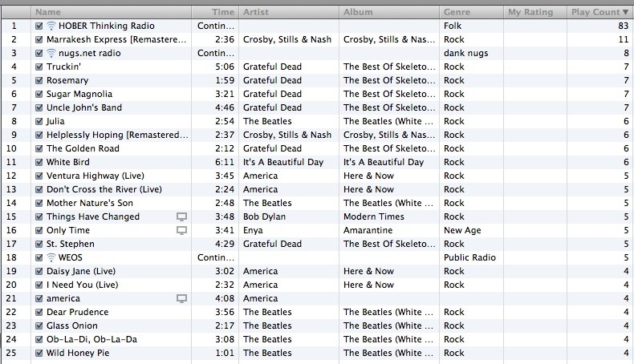Image resolution: width=634 pixels, height=364 pixels.
Task: Click the album Amarantine
Action: pyautogui.click(x=368, y=230)
